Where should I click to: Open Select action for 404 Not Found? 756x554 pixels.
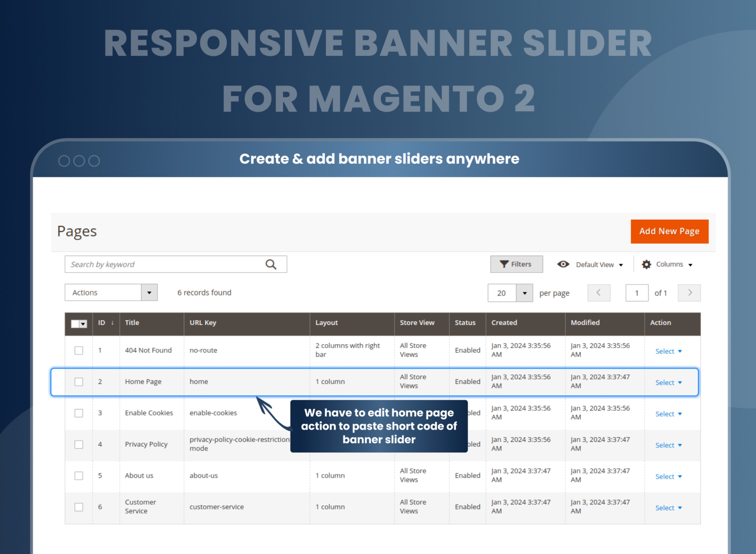point(668,351)
